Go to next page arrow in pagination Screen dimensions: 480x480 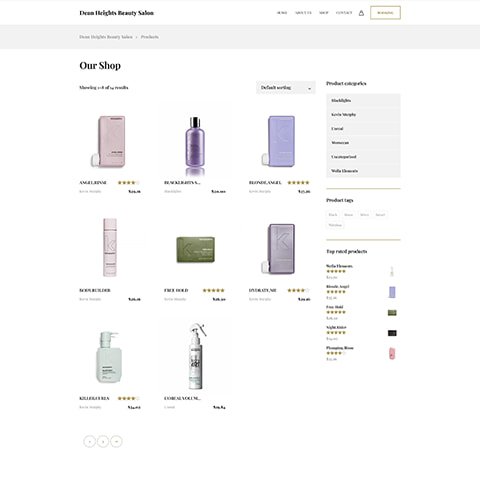[116, 441]
